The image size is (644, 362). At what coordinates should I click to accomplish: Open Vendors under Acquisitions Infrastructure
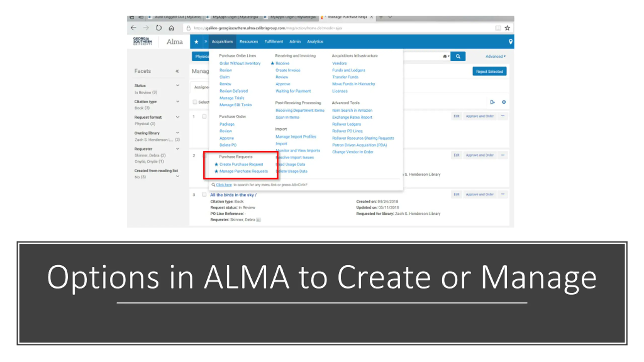tap(339, 63)
